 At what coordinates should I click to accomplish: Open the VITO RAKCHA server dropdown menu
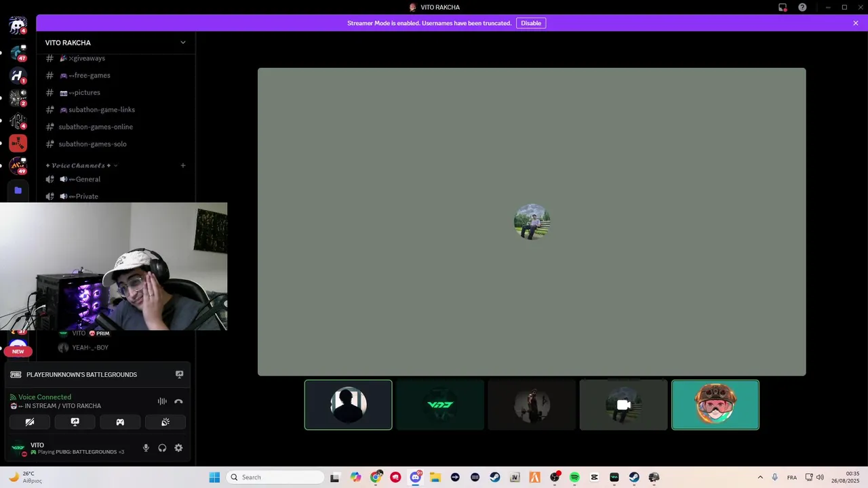tap(182, 43)
